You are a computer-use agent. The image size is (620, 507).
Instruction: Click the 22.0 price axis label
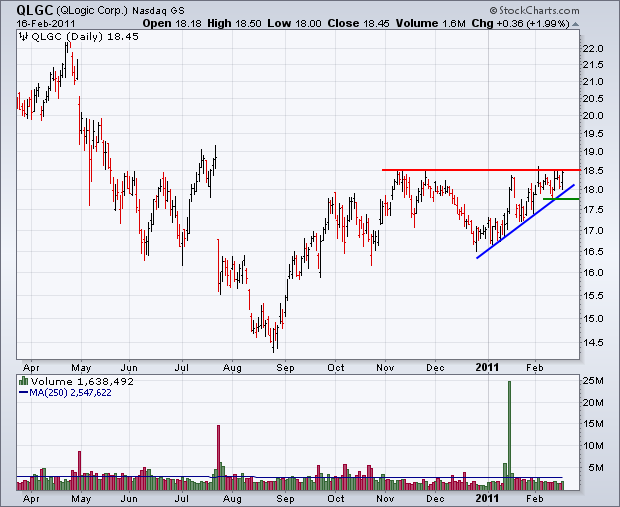pos(593,49)
